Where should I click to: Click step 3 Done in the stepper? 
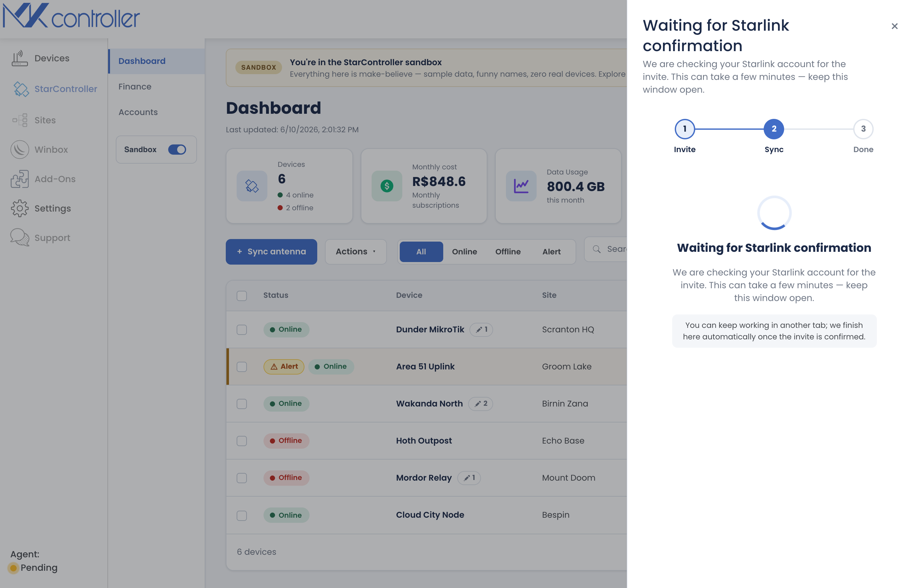click(863, 129)
